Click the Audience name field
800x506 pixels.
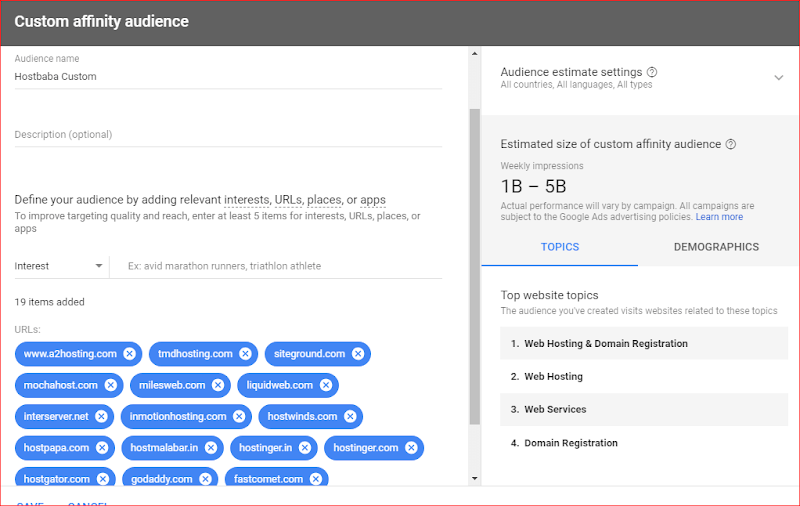pyautogui.click(x=228, y=77)
